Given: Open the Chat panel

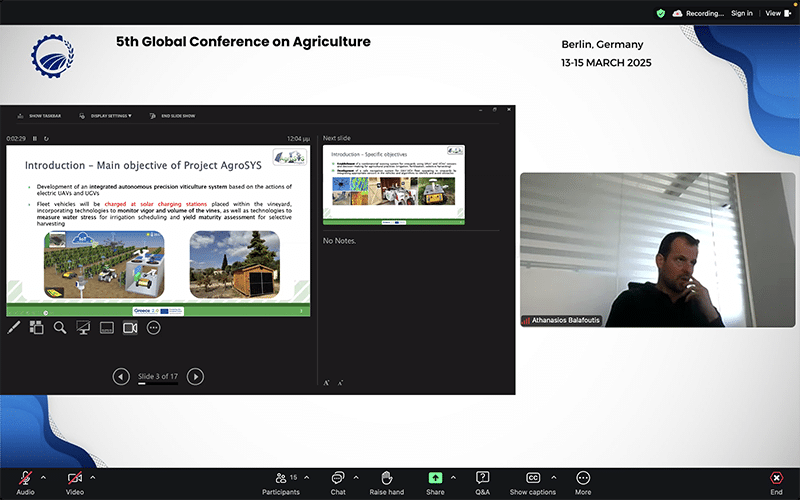Looking at the screenshot, I should pyautogui.click(x=338, y=483).
